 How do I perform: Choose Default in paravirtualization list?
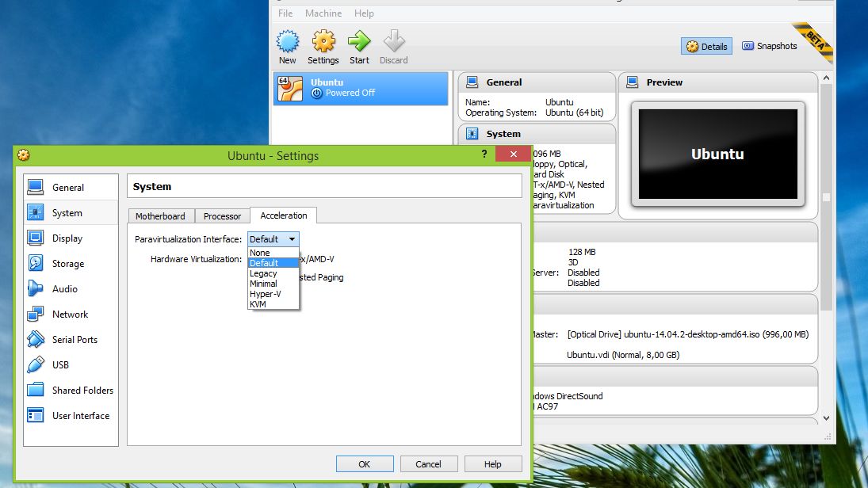273,263
